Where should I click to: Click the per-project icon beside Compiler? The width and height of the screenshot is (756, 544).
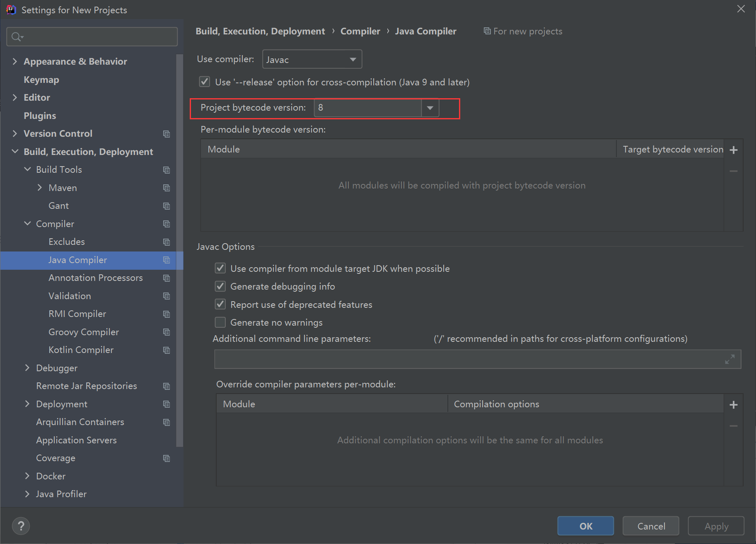pyautogui.click(x=167, y=224)
